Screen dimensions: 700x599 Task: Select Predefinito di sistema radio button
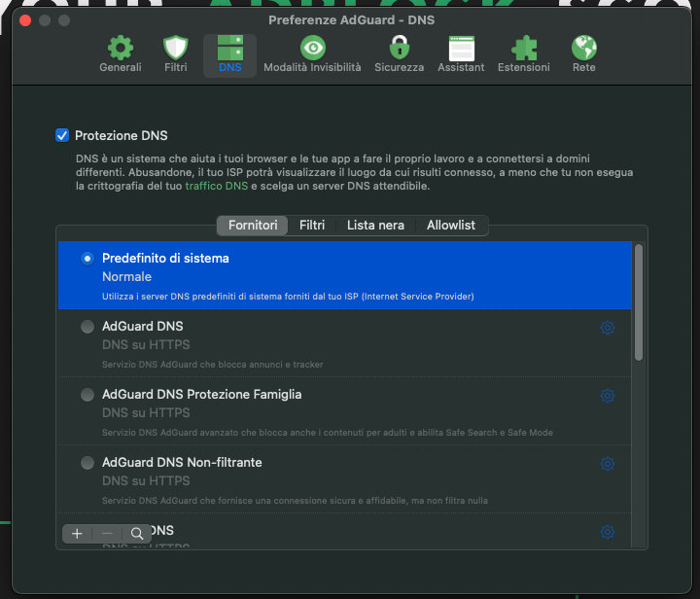pyautogui.click(x=87, y=259)
